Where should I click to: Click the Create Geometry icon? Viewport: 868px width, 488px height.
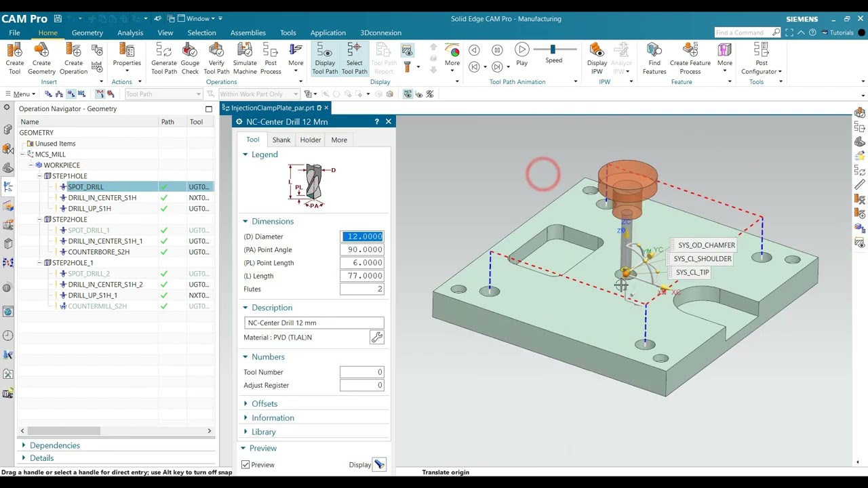click(x=41, y=58)
